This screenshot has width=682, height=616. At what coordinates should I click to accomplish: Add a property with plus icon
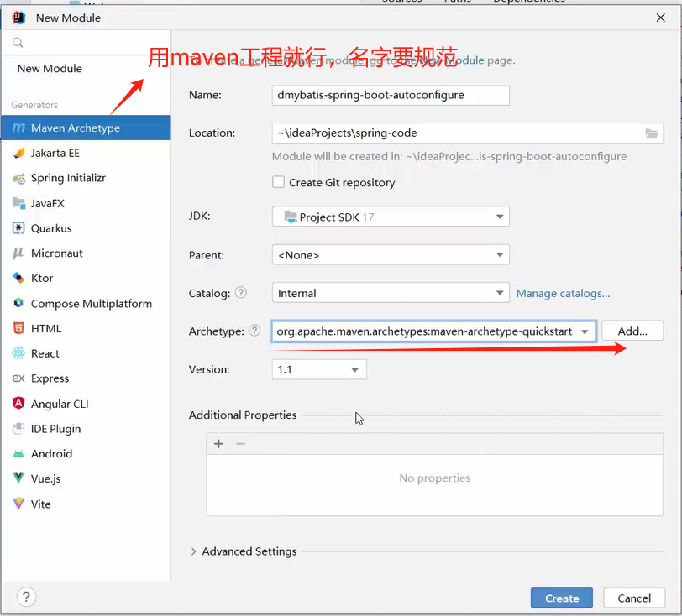(x=218, y=444)
